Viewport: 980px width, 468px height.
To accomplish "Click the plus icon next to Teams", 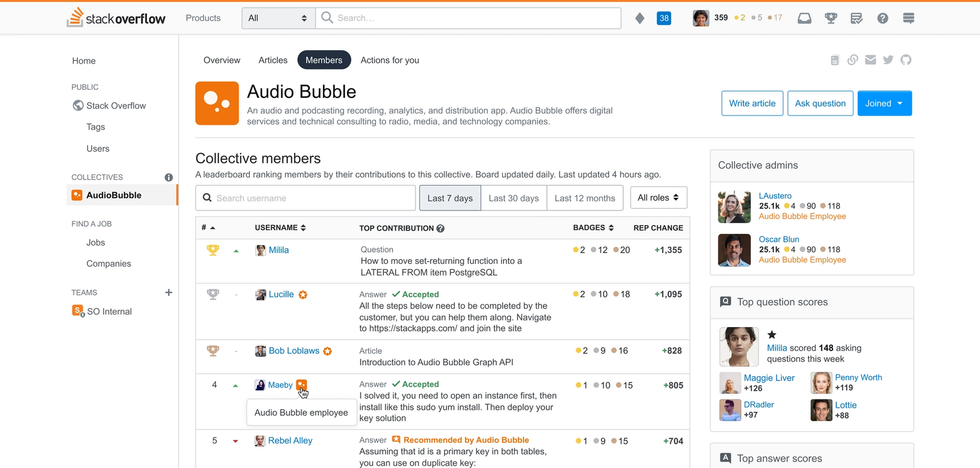I will point(169,293).
